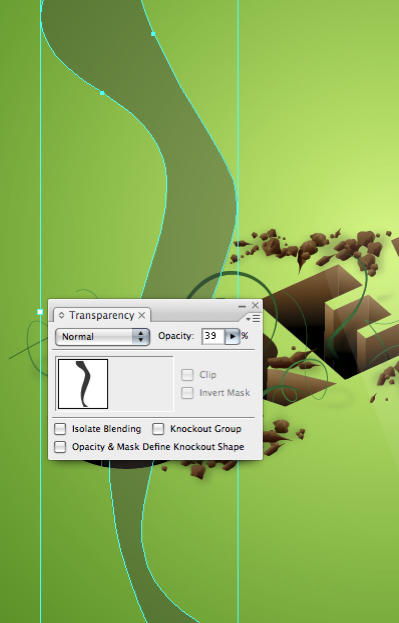
Task: Click the anchor point on curved path's left edge
Action: [102, 93]
